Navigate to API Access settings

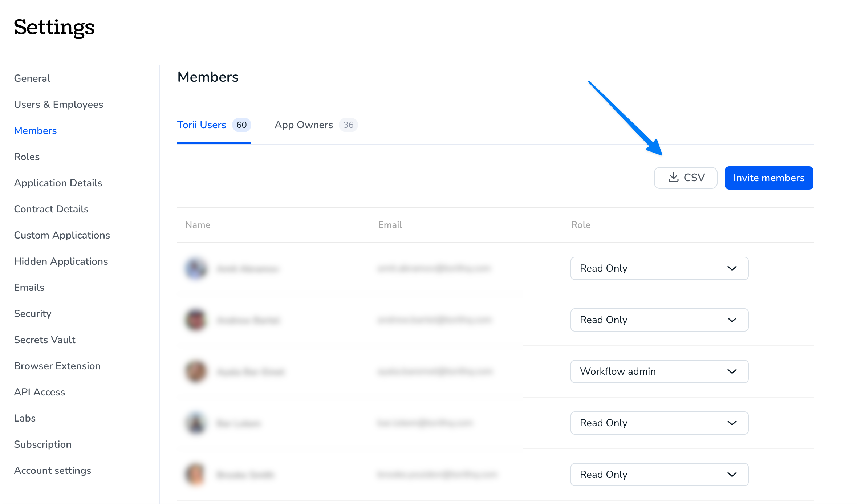tap(40, 392)
